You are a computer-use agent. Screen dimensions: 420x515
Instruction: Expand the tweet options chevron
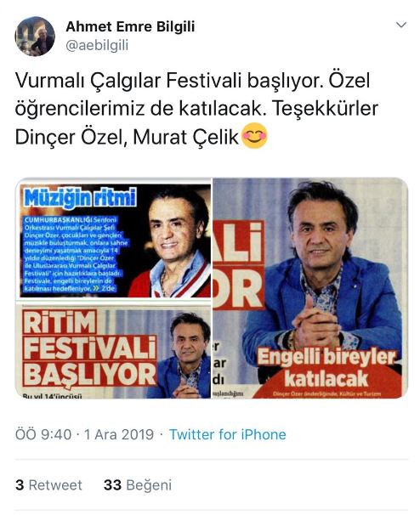(401, 25)
